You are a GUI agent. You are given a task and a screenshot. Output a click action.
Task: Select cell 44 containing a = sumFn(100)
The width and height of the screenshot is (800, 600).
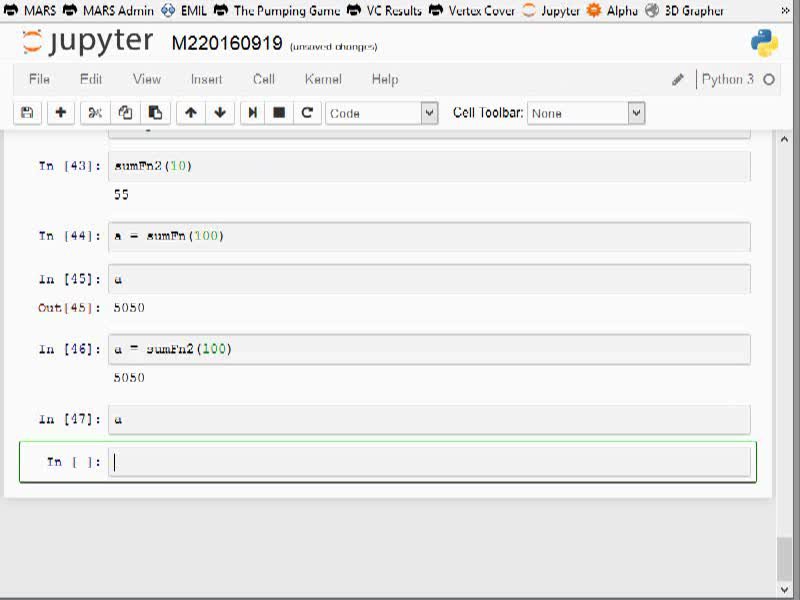(429, 236)
